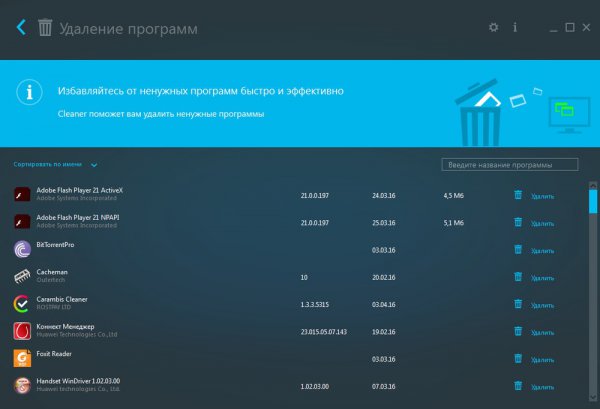Click the scrollbar up arrow
The image size is (600, 409).
pos(593,186)
